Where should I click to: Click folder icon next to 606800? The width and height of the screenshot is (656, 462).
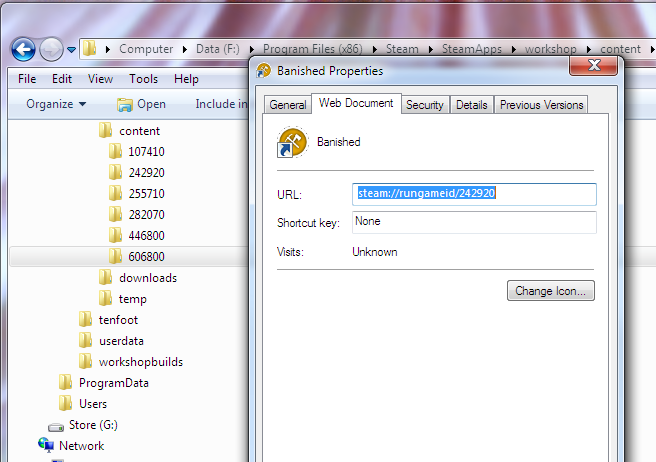click(x=115, y=256)
